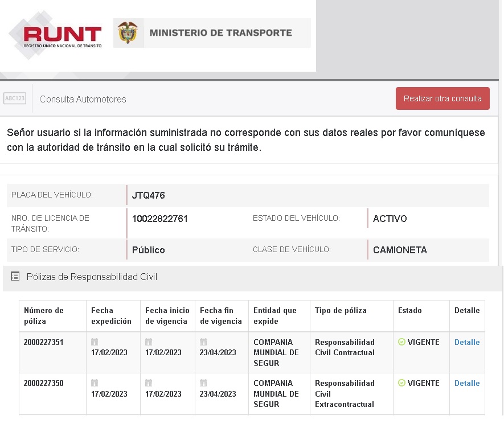Click the RUNT logo
Screen dimensions: 504x424
56,35
